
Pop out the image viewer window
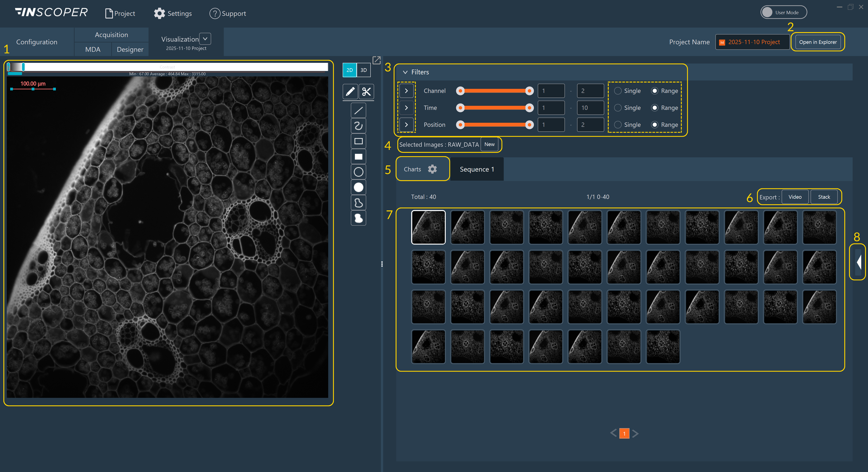(x=376, y=60)
